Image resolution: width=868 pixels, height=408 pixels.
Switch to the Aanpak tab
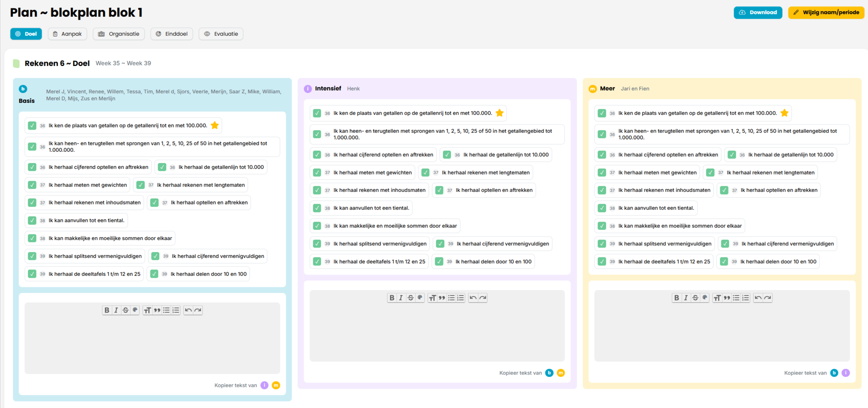[67, 34]
